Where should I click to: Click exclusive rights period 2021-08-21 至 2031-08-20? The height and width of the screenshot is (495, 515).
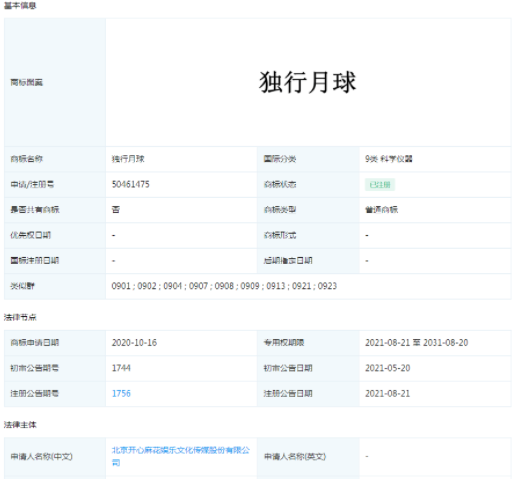(417, 343)
